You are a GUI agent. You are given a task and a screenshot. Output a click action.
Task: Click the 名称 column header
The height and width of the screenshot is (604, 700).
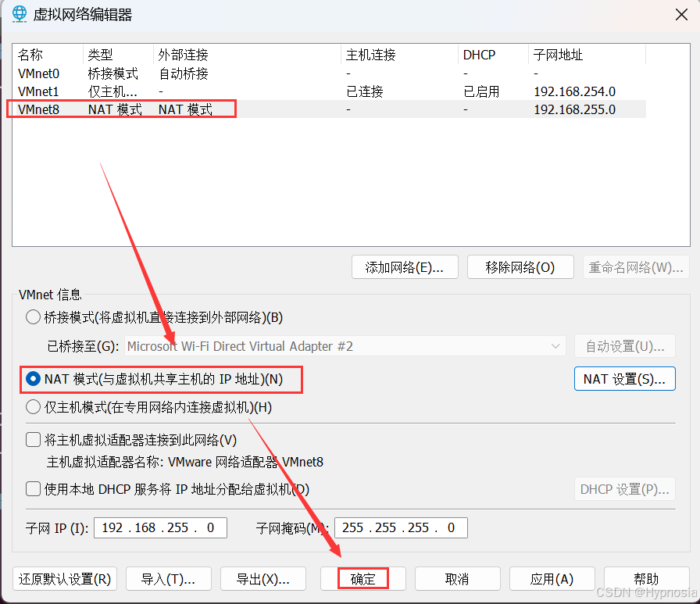tap(48, 55)
